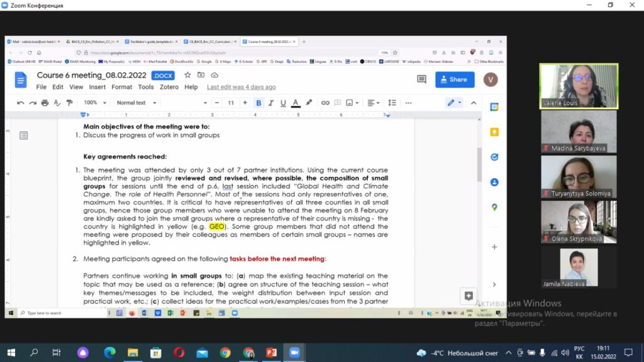Image resolution: width=644 pixels, height=362 pixels.
Task: Select Olena Skrypnikova video thumbnail
Action: tap(579, 222)
